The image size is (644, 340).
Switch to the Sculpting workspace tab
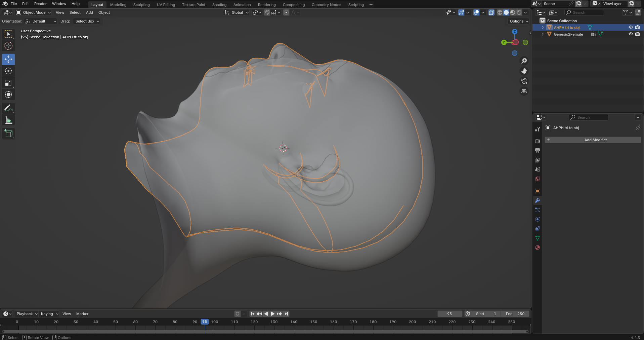[141, 5]
